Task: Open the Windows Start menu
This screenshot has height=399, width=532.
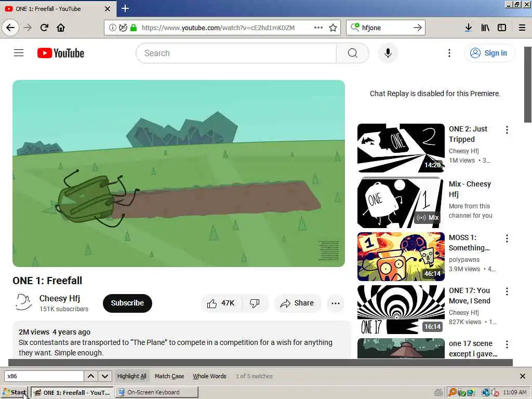Action: click(14, 392)
